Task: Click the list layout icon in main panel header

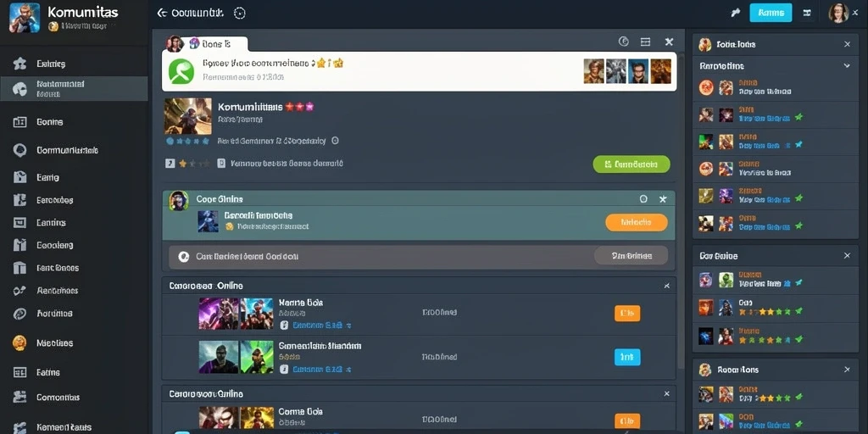Action: [x=645, y=42]
